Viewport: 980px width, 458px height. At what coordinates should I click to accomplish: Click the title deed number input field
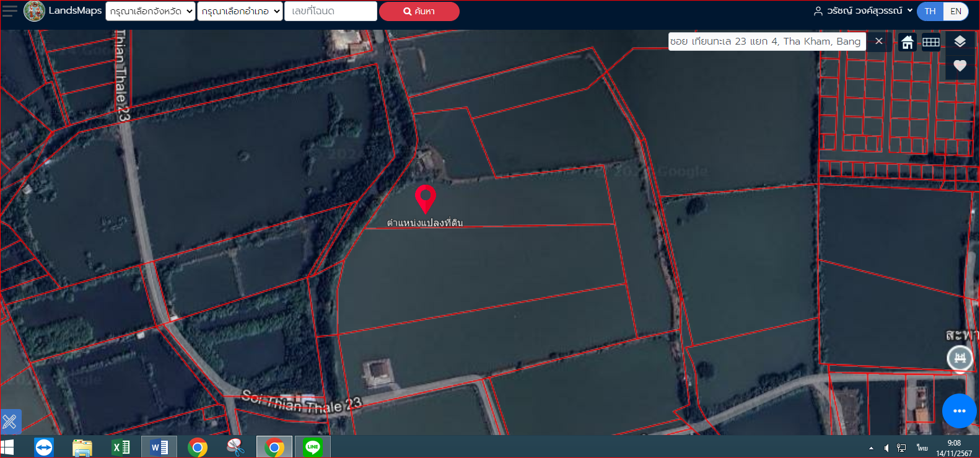331,11
